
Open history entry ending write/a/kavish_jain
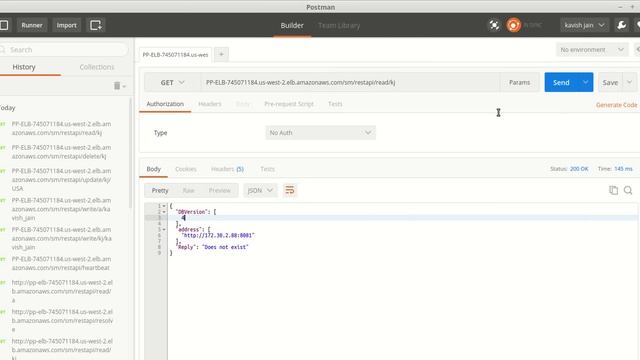click(61, 209)
